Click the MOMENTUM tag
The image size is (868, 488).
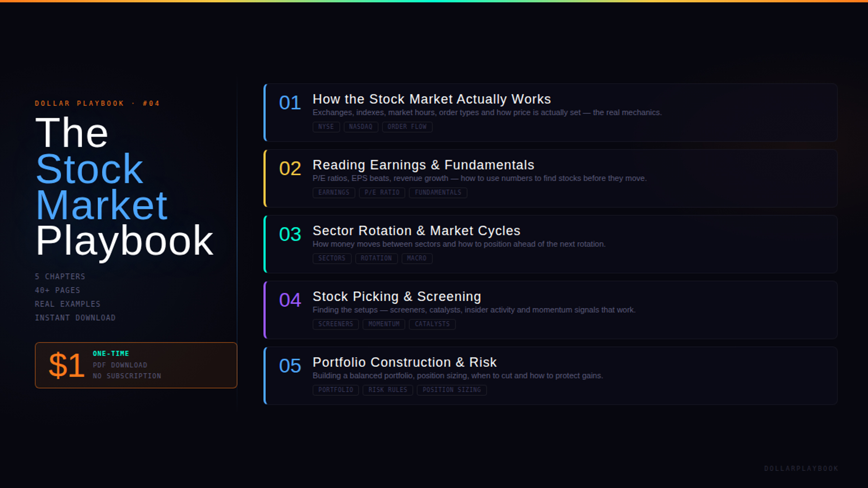click(384, 324)
